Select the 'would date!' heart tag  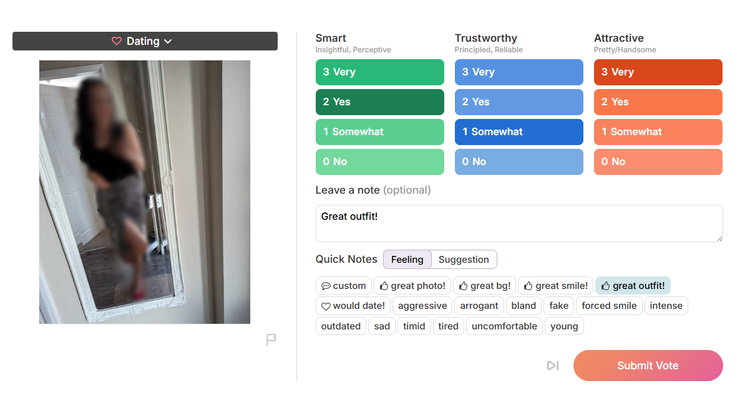352,306
